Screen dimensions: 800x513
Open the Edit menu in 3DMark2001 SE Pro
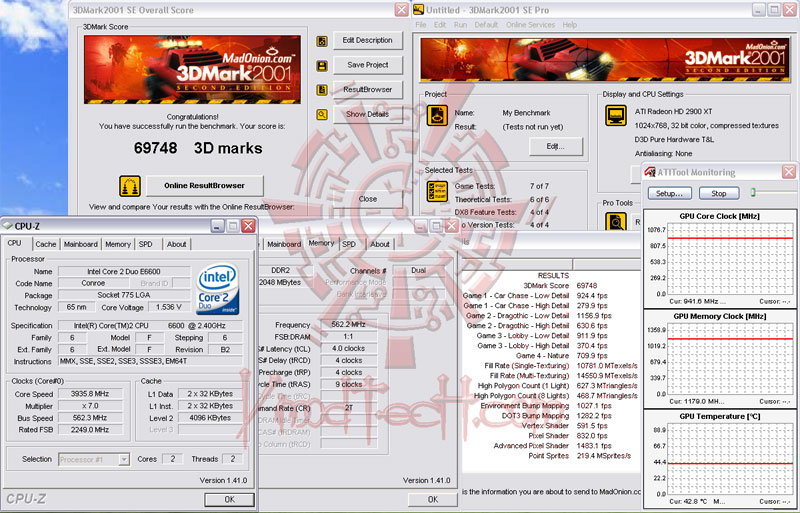(x=440, y=25)
